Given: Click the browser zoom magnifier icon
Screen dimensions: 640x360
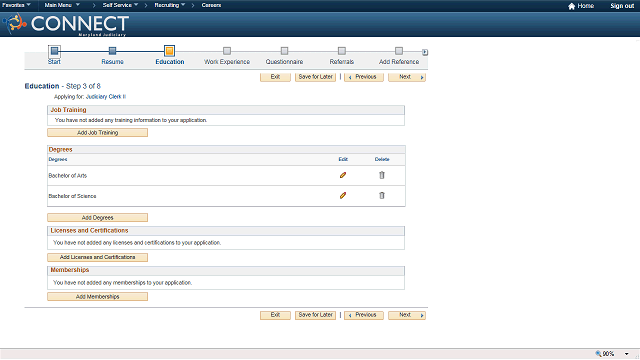Looking at the screenshot, I should 598,354.
